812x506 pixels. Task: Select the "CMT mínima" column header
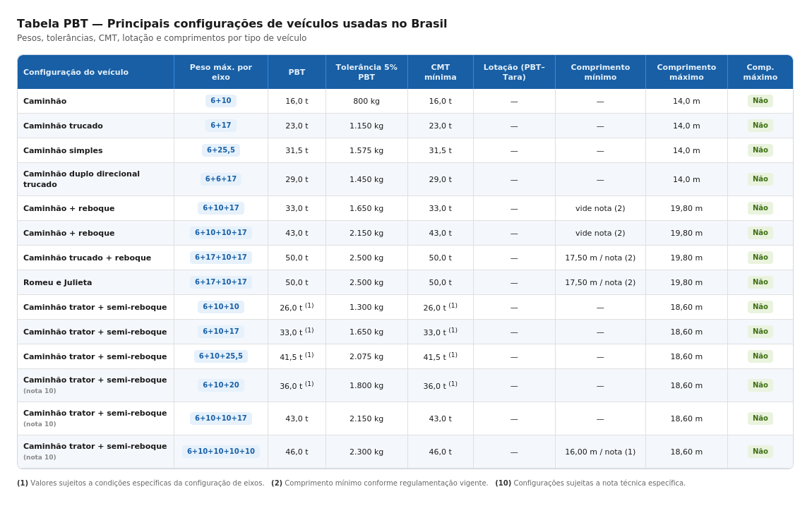440,72
